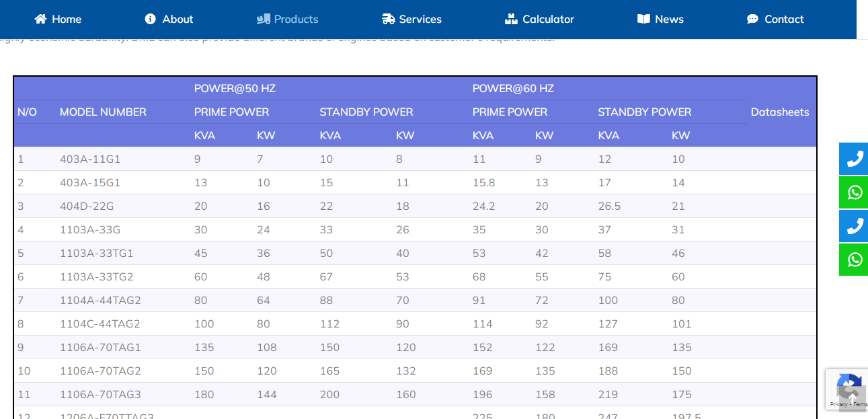Click the 219 KVA value for 1106A-70TAG3
Viewport: 868px width, 419px height.
pyautogui.click(x=608, y=394)
